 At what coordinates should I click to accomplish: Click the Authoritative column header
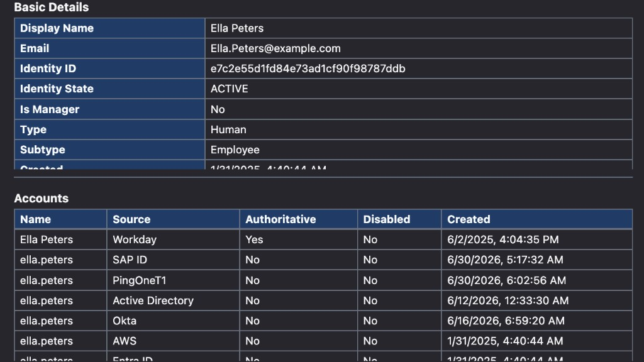[x=299, y=219]
